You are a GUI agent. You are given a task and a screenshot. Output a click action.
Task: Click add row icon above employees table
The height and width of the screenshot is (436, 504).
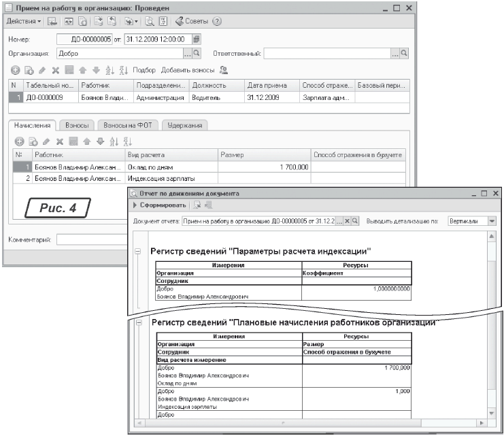click(x=14, y=70)
